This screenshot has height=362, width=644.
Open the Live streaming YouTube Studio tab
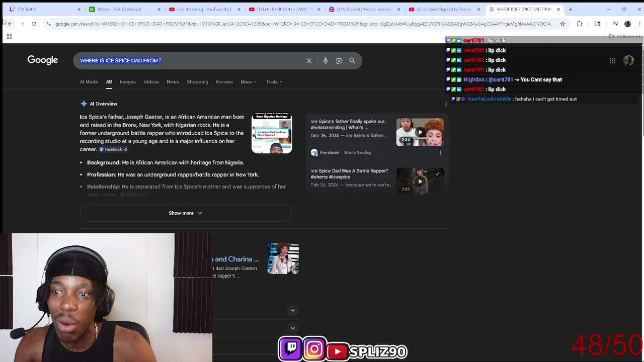click(x=204, y=9)
